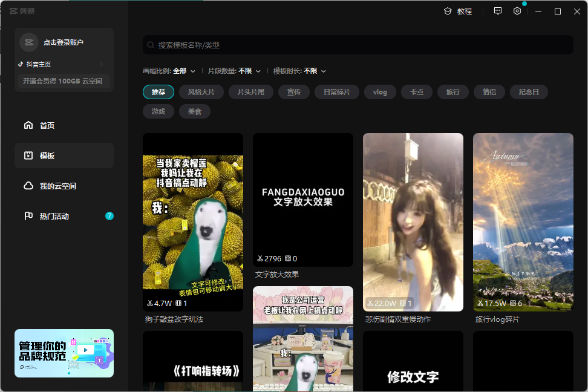Viewport: 588px width, 392px height.
Task: Select the 旅行 category tab
Action: [x=453, y=92]
